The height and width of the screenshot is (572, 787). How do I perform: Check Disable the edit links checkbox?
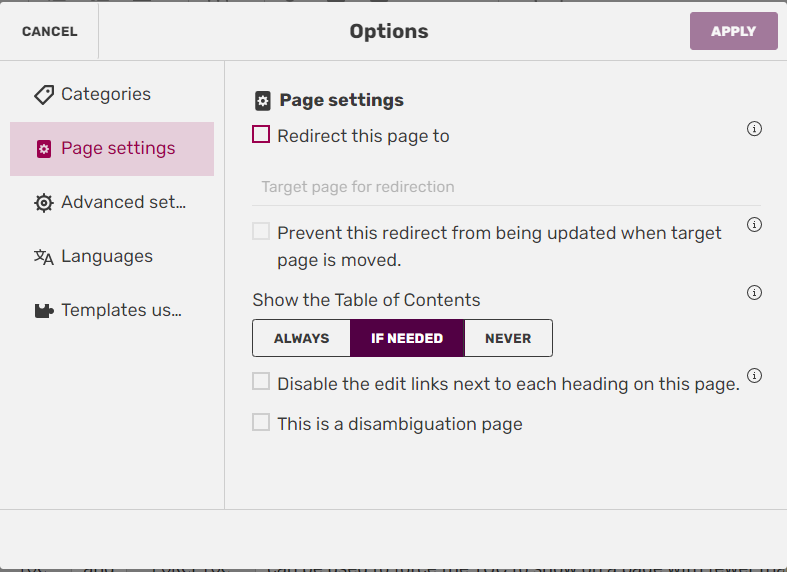coord(261,381)
